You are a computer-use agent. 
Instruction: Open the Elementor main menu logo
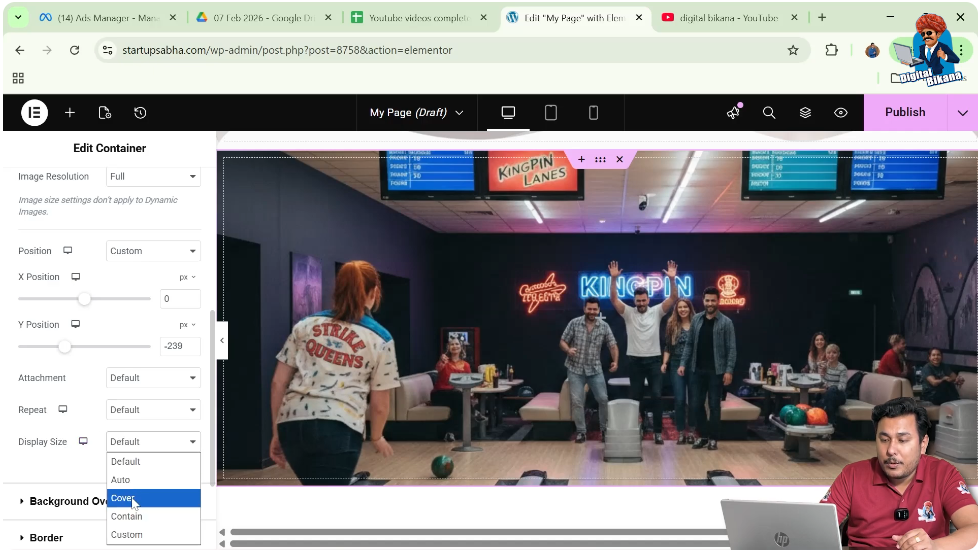point(34,112)
